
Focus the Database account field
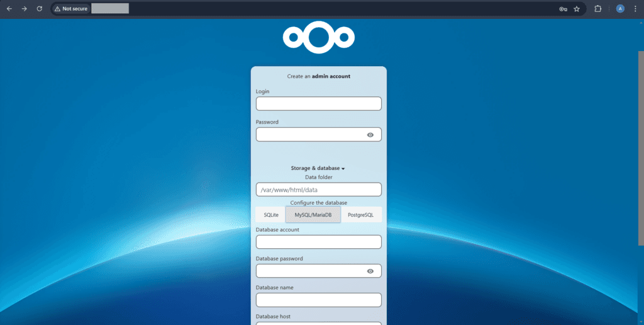click(319, 242)
